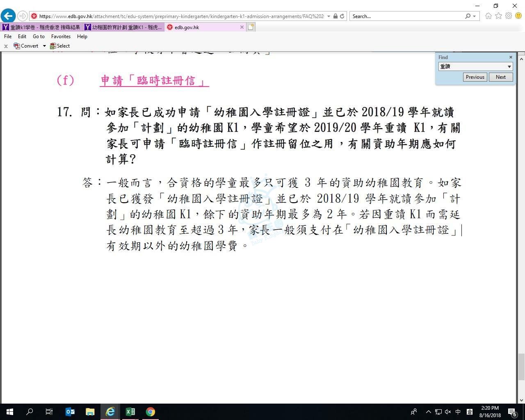This screenshot has width=525, height=420.
Task: Launch Excel from the taskbar
Action: (x=130, y=411)
